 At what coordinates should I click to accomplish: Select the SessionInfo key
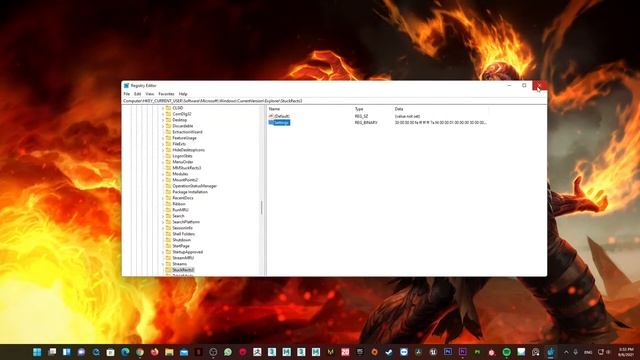[182, 228]
